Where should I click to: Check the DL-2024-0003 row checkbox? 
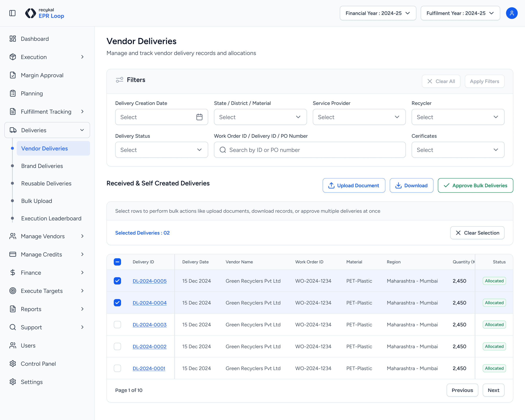pyautogui.click(x=117, y=325)
